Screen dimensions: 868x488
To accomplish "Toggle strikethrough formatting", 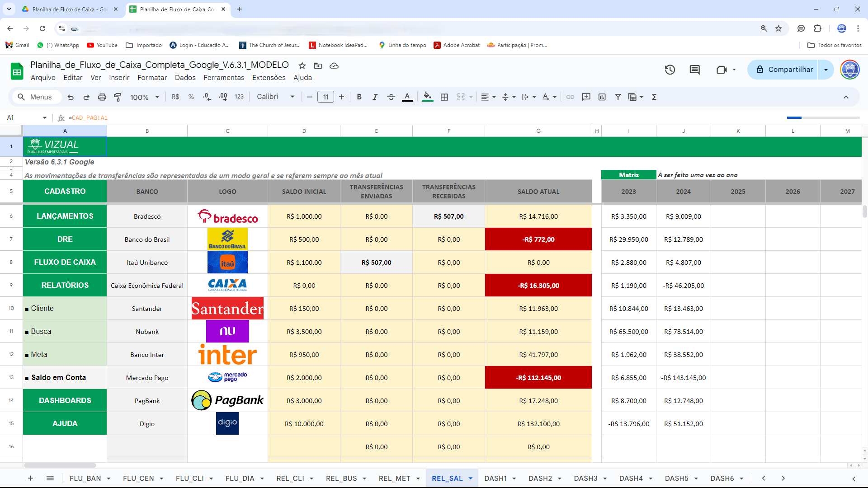I will [x=391, y=97].
